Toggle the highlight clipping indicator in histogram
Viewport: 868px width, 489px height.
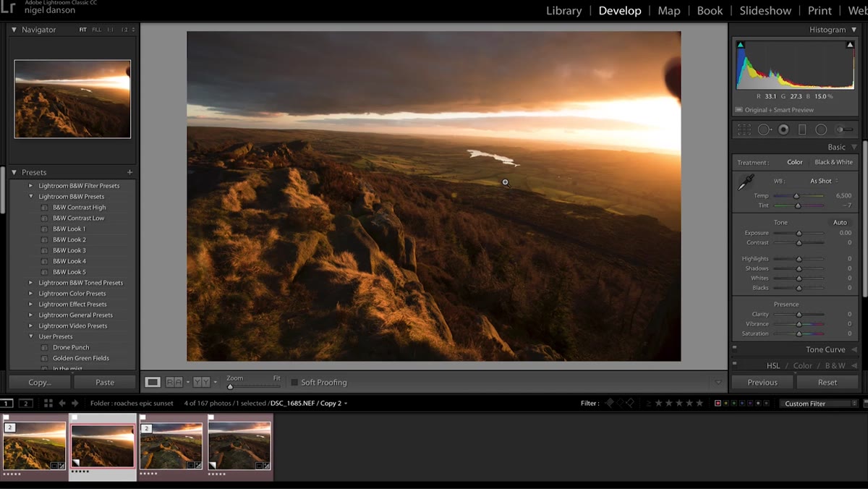point(850,45)
